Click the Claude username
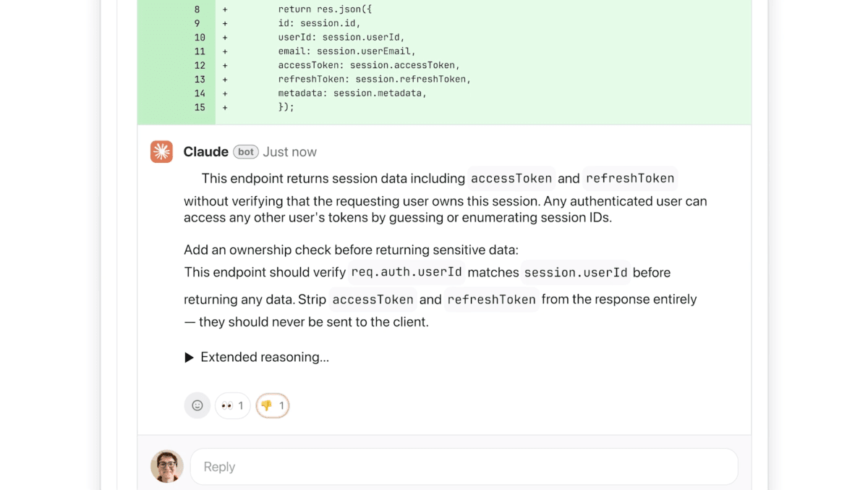The height and width of the screenshot is (490, 868). pyautogui.click(x=206, y=151)
